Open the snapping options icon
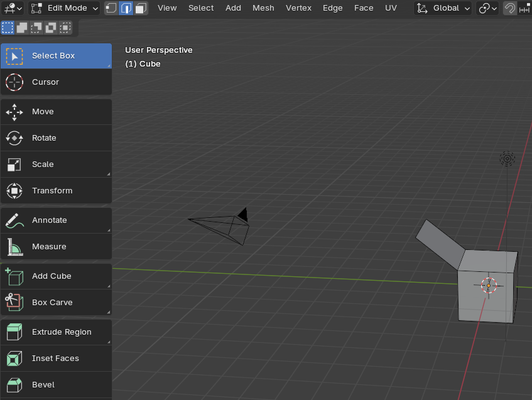The height and width of the screenshot is (400, 532). click(524, 8)
